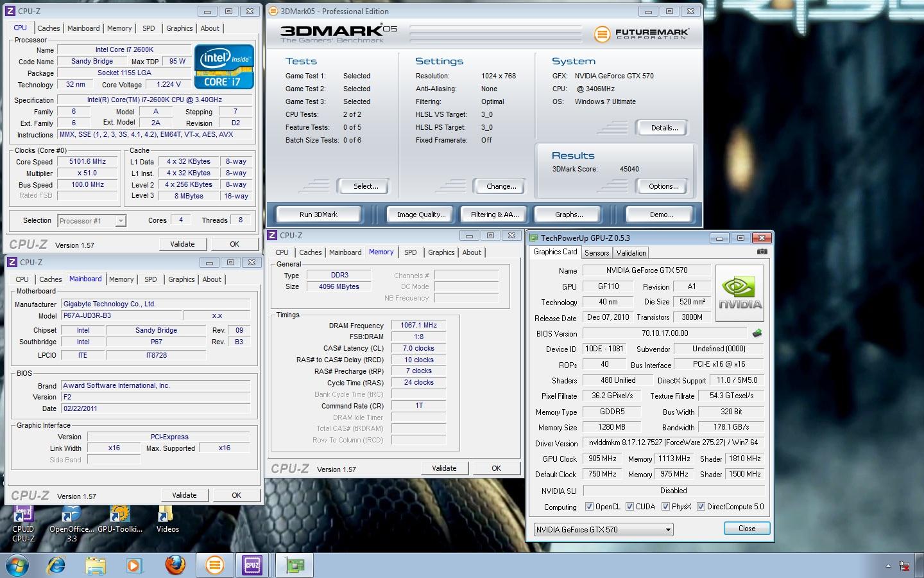Click the Graphs... button in 3DMark05
Screen dimensions: 924x578
point(569,215)
